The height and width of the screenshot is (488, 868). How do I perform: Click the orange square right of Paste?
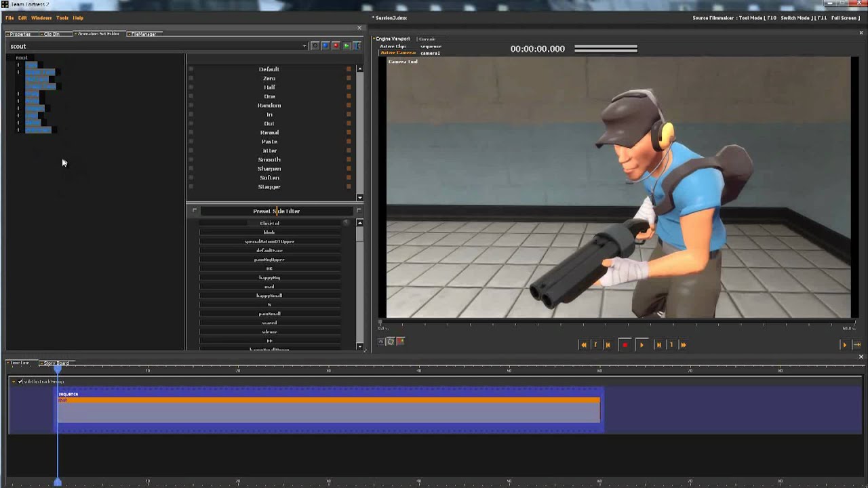point(349,142)
